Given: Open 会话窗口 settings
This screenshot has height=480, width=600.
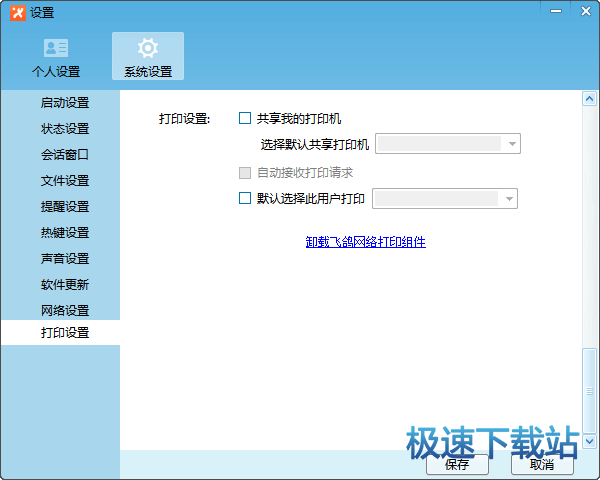Looking at the screenshot, I should point(65,155).
